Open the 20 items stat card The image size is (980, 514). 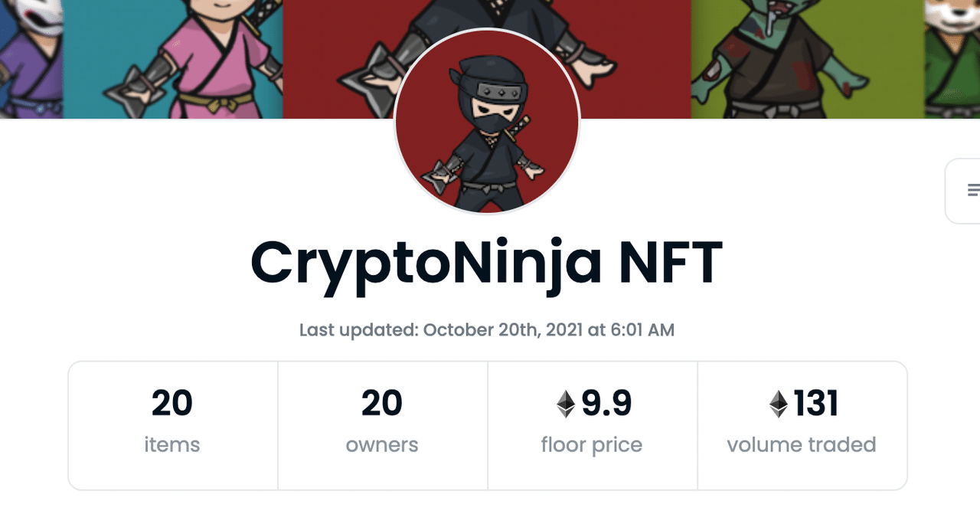171,425
